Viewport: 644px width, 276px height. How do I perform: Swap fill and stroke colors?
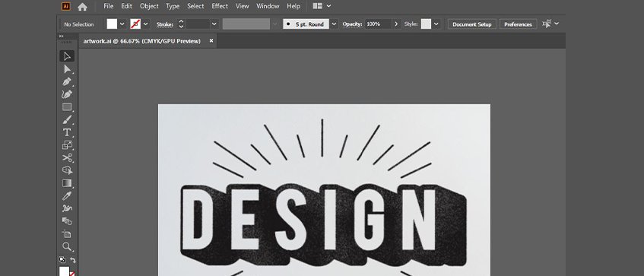pyautogui.click(x=73, y=260)
